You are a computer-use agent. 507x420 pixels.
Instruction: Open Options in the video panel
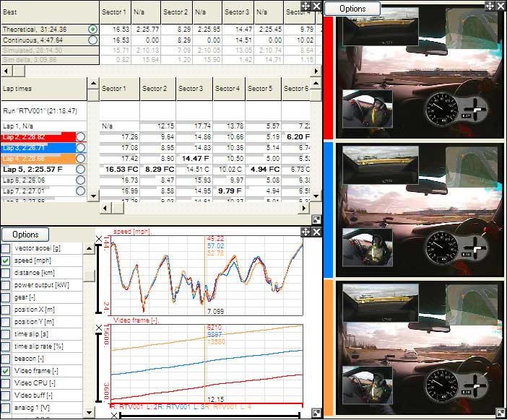352,8
